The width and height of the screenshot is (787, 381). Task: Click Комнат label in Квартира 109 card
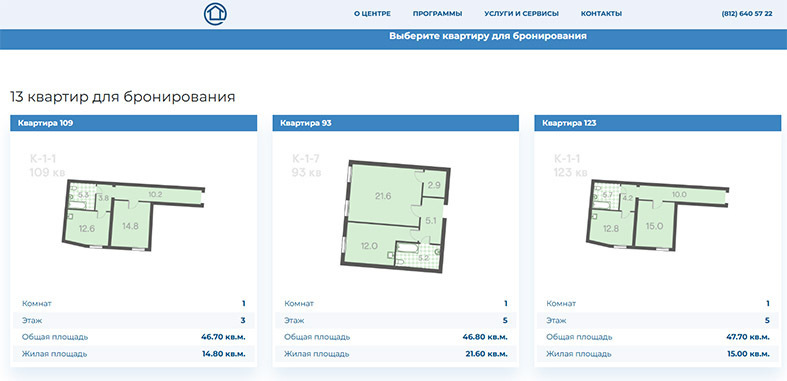(x=37, y=304)
